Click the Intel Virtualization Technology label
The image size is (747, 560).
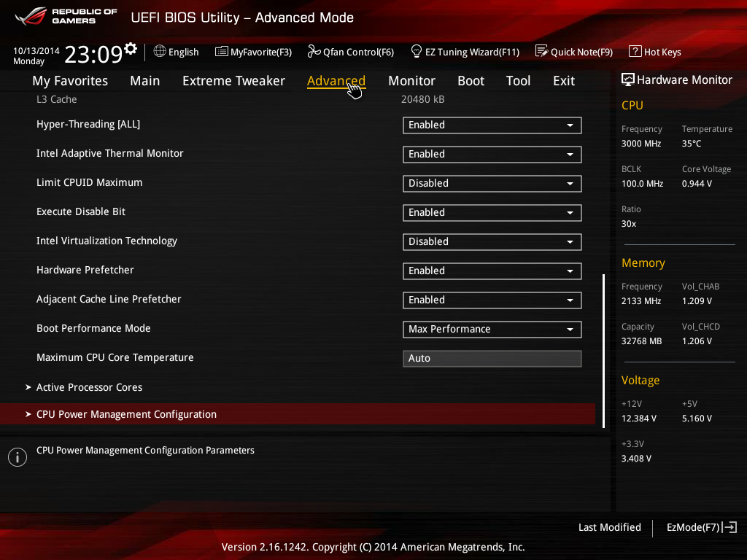[x=107, y=241]
